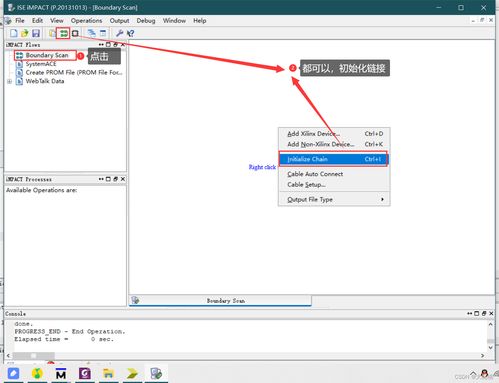
Task: Click the What's This help icon
Action: pos(130,33)
